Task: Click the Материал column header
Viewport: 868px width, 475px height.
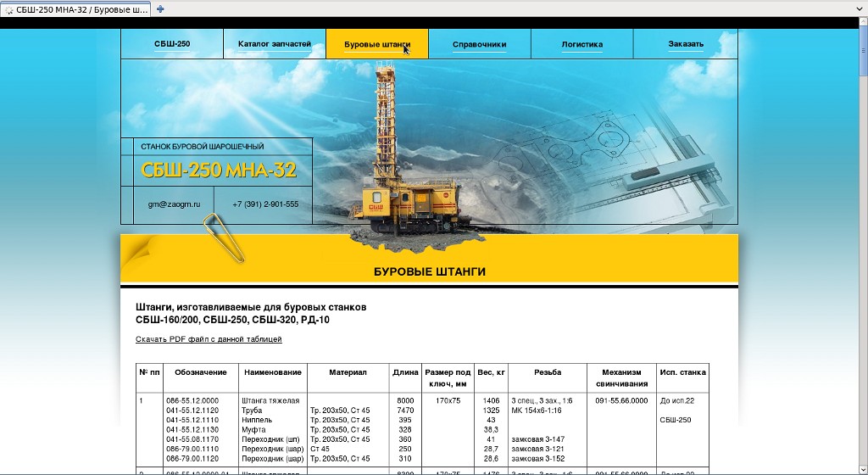Action: 348,372
